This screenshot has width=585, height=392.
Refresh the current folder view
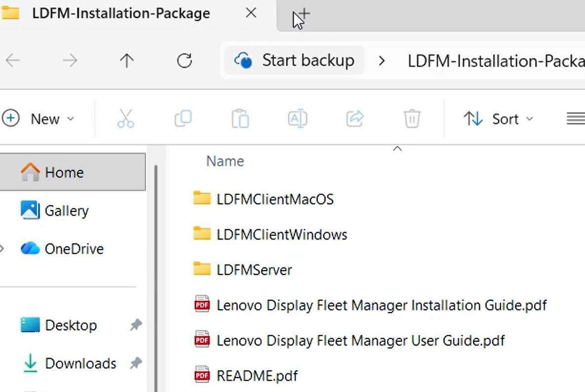pos(184,60)
